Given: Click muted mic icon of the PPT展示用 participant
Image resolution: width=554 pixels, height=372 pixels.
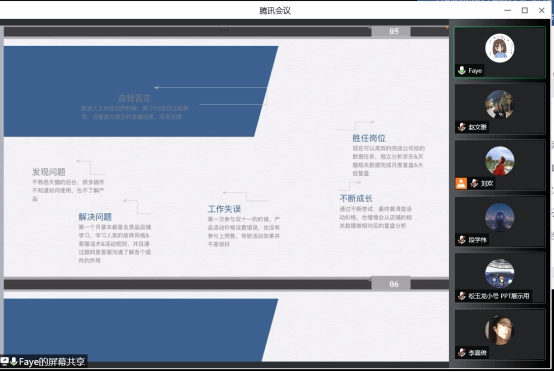Looking at the screenshot, I should (x=461, y=296).
